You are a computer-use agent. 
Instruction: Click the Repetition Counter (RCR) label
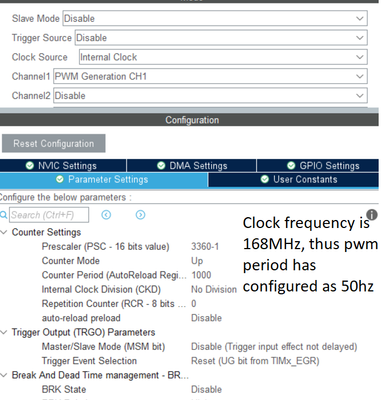coord(114,304)
